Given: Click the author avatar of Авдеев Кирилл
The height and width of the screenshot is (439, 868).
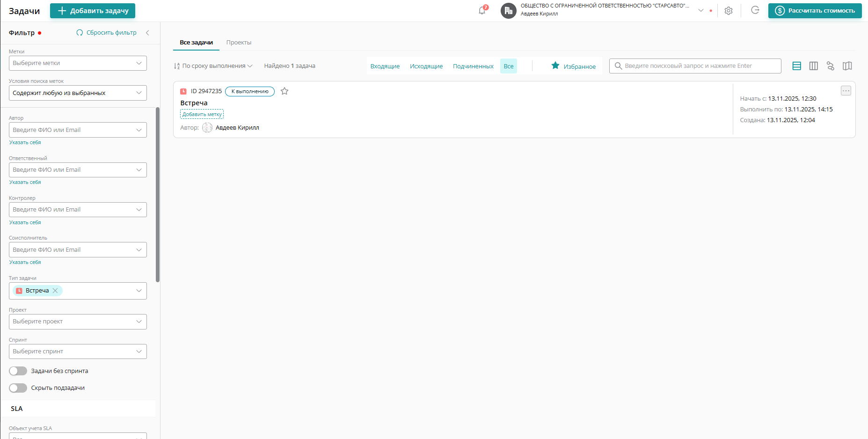Looking at the screenshot, I should coord(207,128).
